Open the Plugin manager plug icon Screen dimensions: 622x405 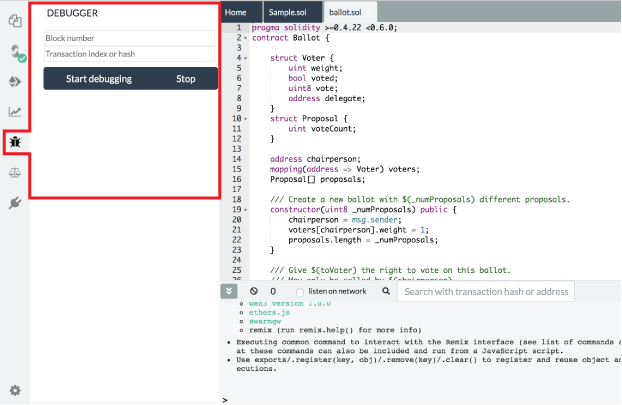point(15,203)
